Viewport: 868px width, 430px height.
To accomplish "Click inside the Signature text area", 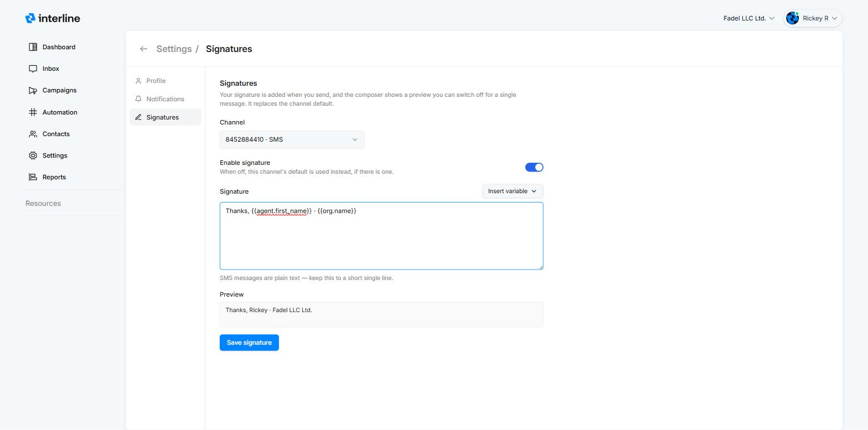I will [x=381, y=236].
